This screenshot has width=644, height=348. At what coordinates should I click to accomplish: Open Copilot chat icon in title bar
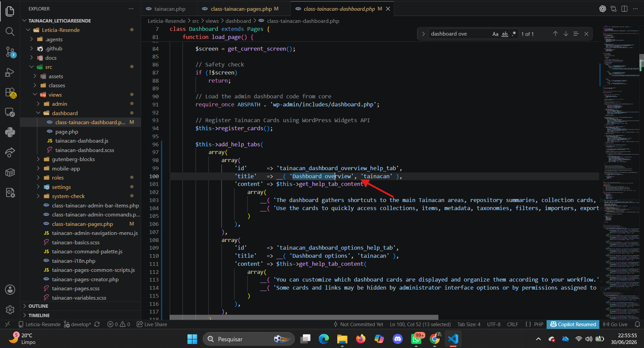coord(603,9)
